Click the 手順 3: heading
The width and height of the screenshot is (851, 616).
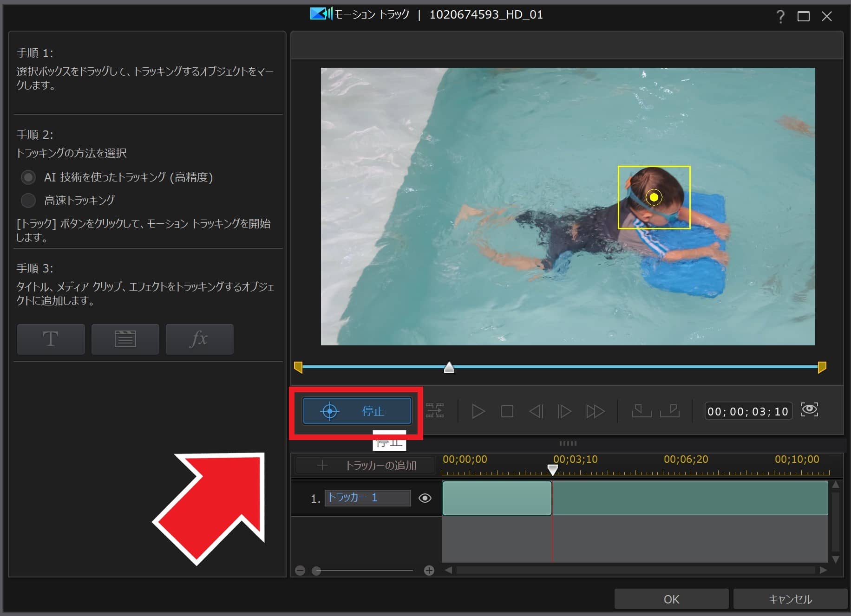(35, 268)
